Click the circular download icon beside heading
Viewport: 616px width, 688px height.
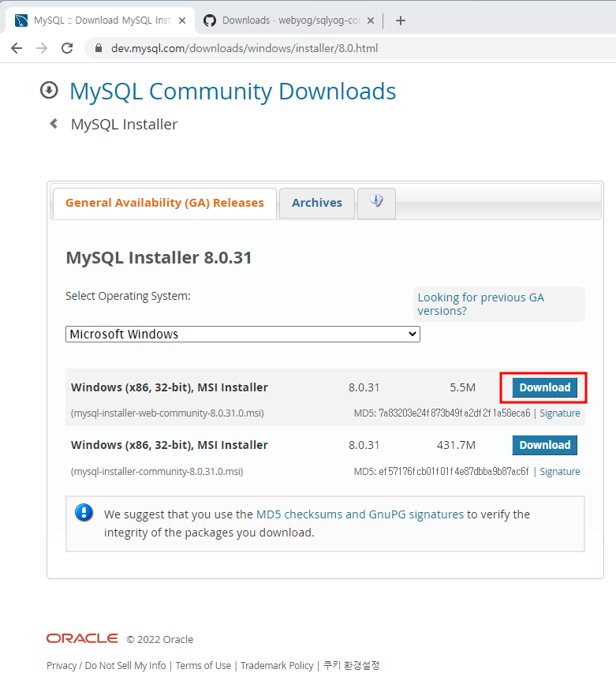tap(49, 91)
